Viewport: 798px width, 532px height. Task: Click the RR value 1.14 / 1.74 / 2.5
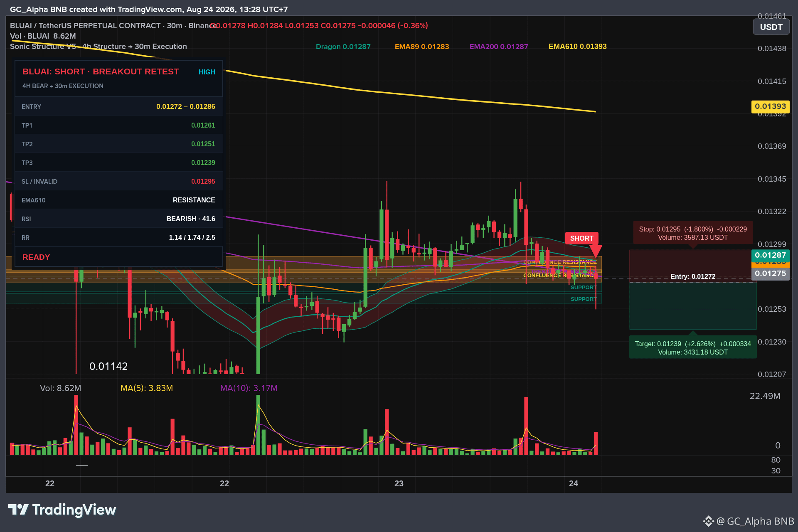tap(192, 237)
